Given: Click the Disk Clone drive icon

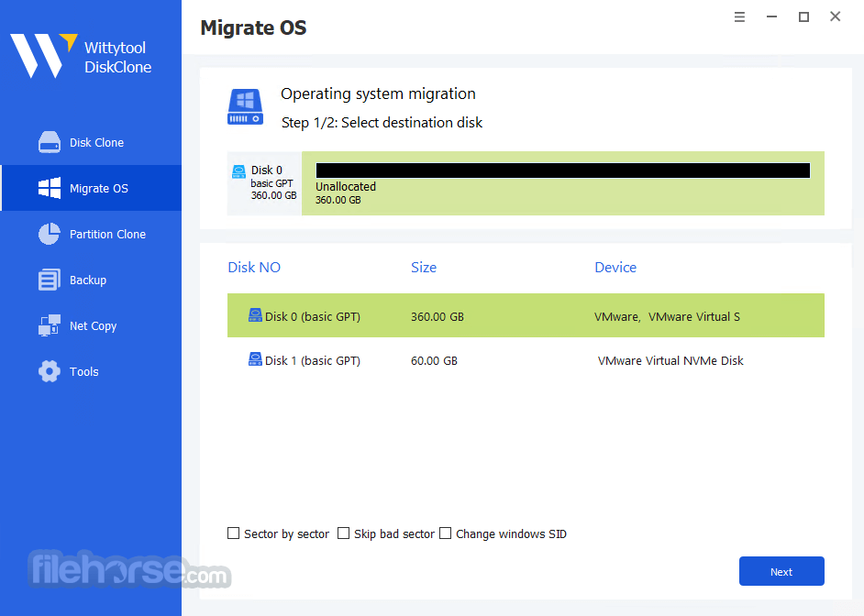Looking at the screenshot, I should tap(49, 142).
